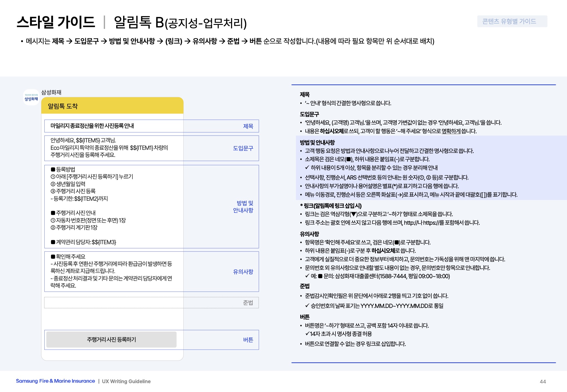Click the 방법 및 안내사항 annotation label

(x=243, y=206)
